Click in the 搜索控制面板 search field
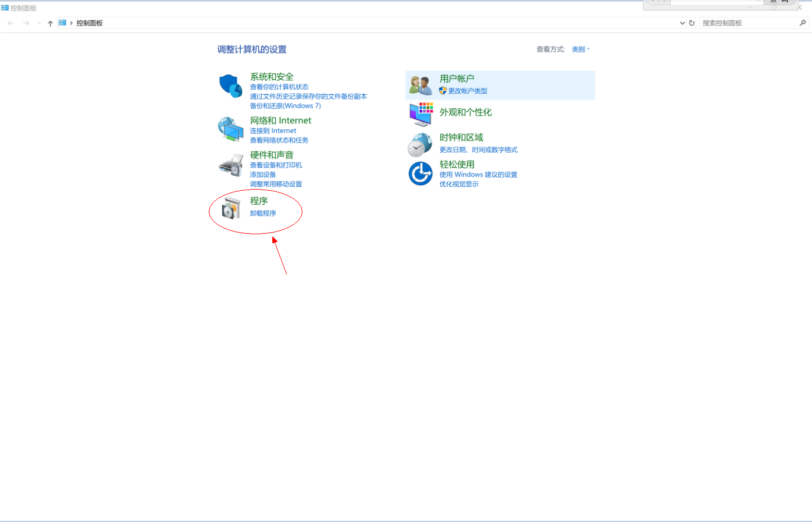The height and width of the screenshot is (522, 812). 748,23
